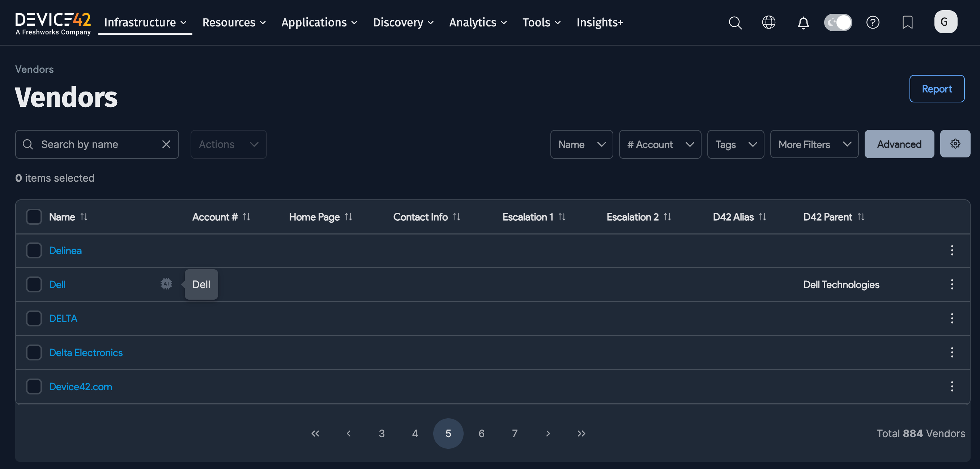
Task: Go to page 7 of vendors
Action: click(x=514, y=433)
